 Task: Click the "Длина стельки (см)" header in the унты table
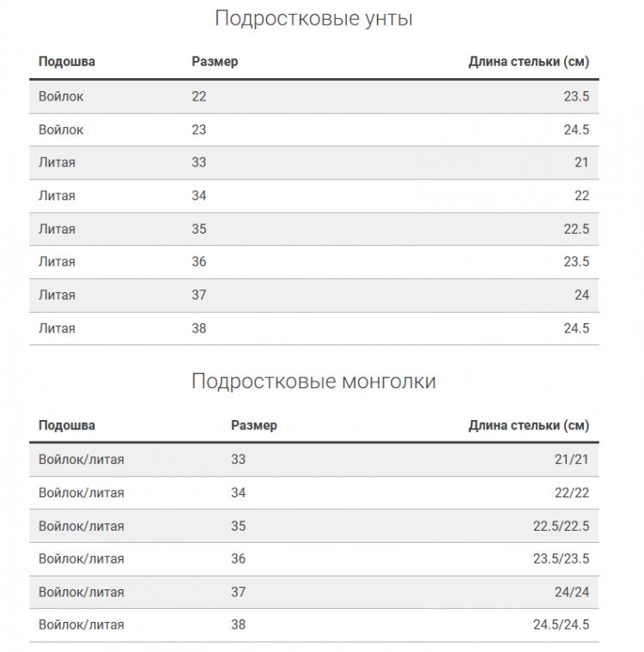(x=529, y=62)
